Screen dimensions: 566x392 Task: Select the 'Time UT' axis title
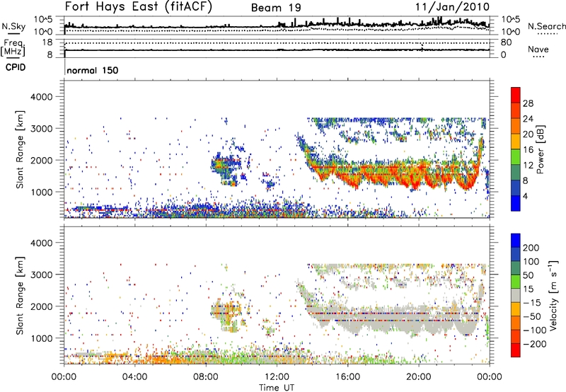click(277, 388)
